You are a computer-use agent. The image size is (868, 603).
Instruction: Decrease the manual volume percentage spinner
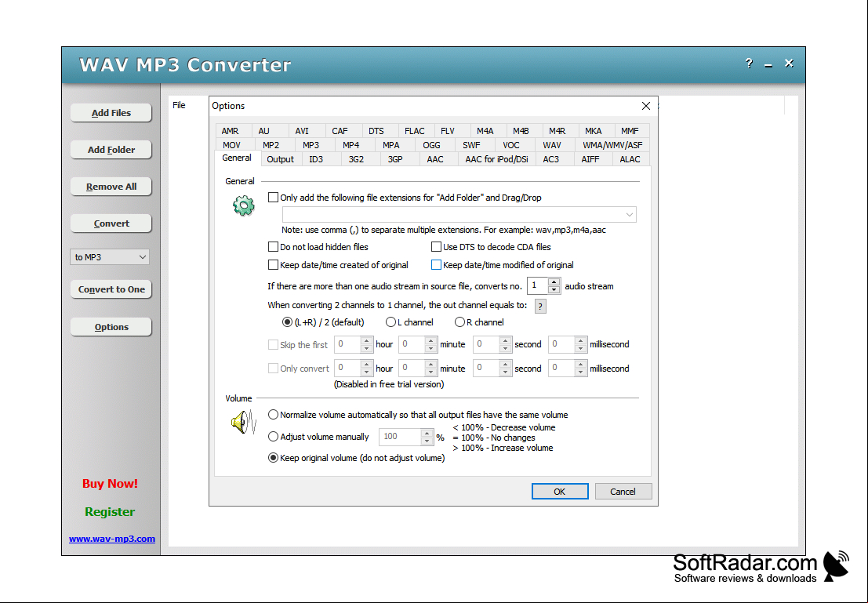pos(427,441)
